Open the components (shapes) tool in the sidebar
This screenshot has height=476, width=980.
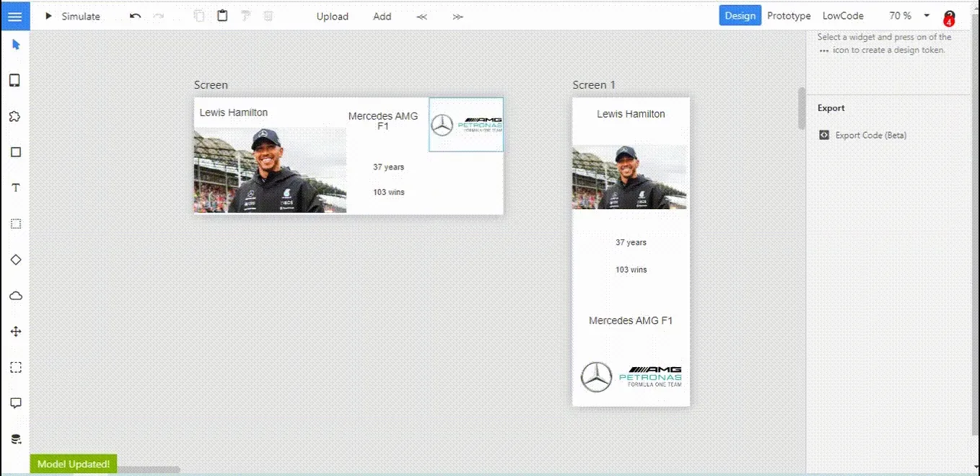tap(15, 116)
